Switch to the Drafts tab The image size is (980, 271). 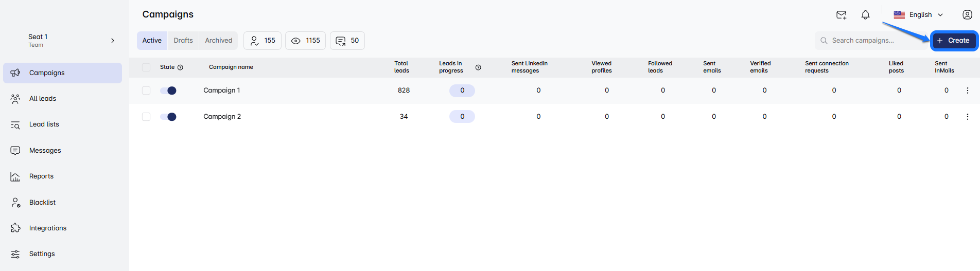183,41
